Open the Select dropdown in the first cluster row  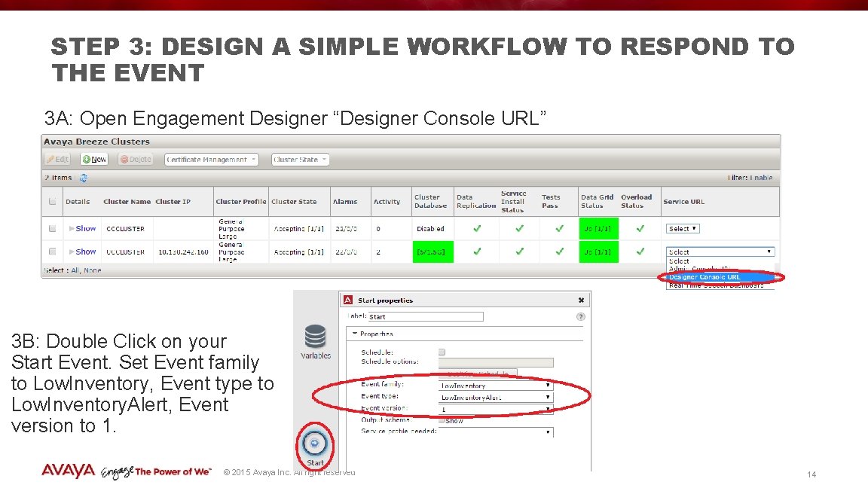[x=683, y=228]
